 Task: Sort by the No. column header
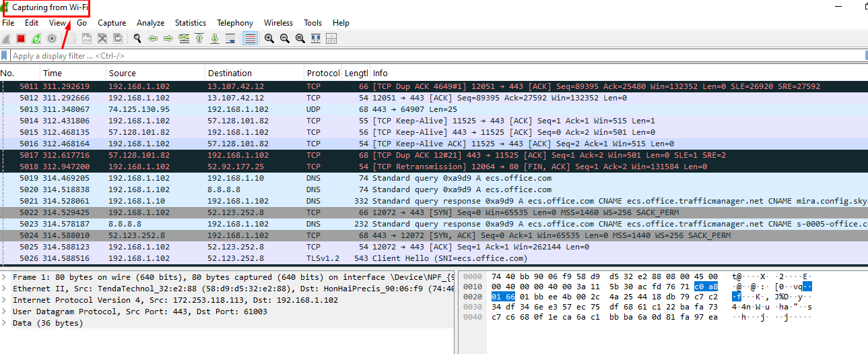(20, 73)
